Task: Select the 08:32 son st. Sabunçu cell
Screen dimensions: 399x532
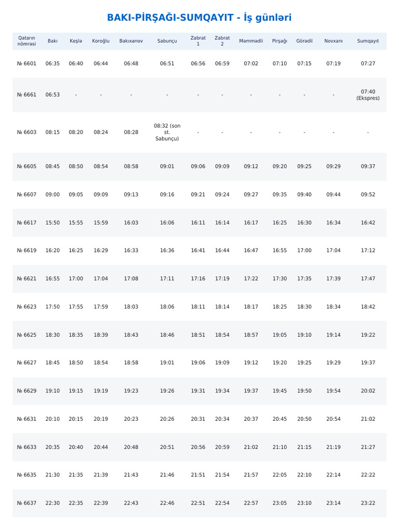Action: coord(167,132)
